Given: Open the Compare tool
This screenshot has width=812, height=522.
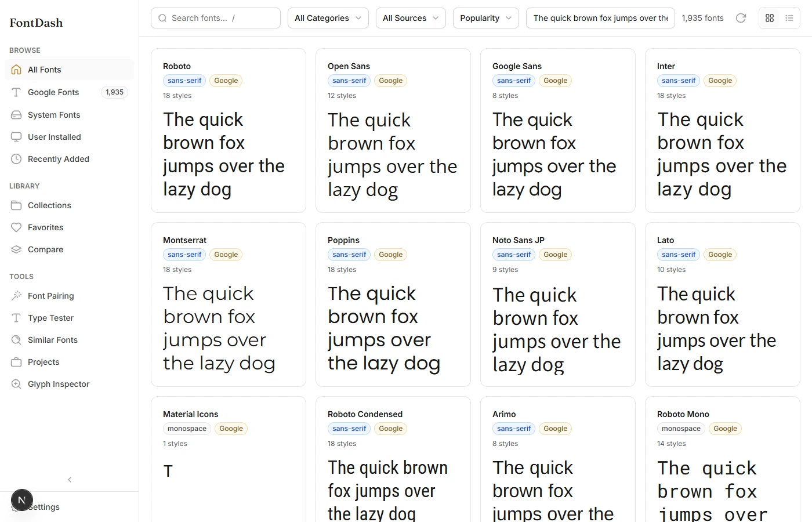Looking at the screenshot, I should point(45,249).
